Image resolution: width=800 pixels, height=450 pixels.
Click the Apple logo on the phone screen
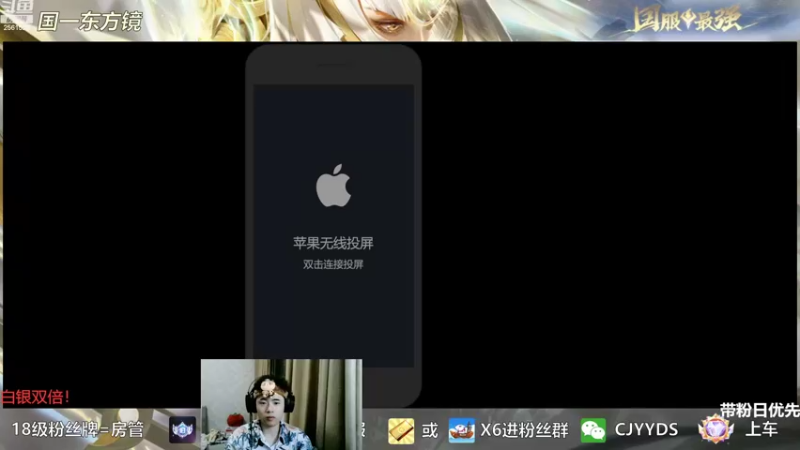(x=333, y=185)
